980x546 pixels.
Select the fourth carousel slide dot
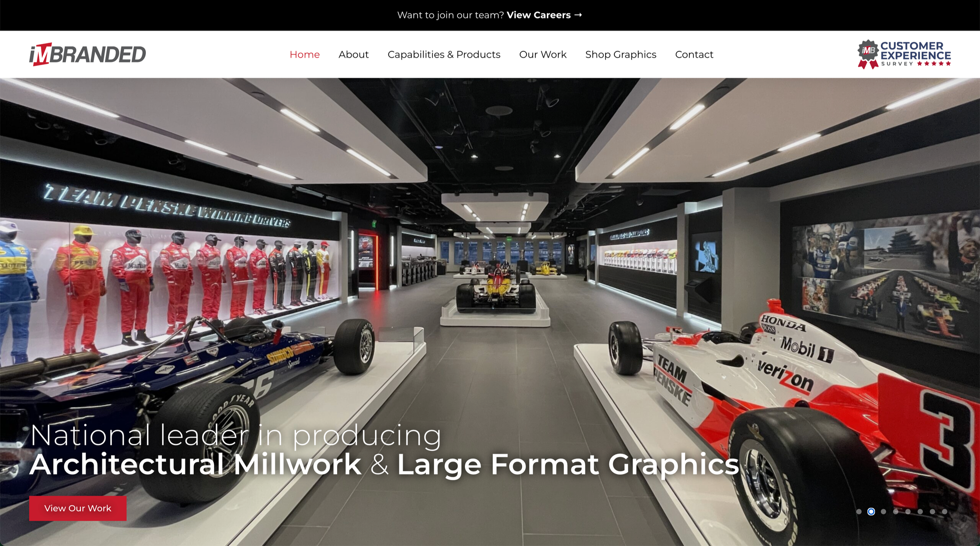click(896, 512)
